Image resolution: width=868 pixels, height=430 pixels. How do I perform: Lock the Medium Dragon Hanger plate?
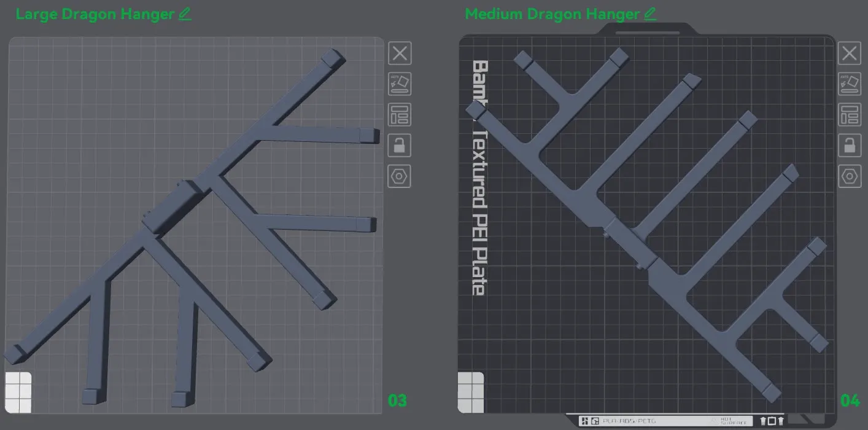coord(850,146)
